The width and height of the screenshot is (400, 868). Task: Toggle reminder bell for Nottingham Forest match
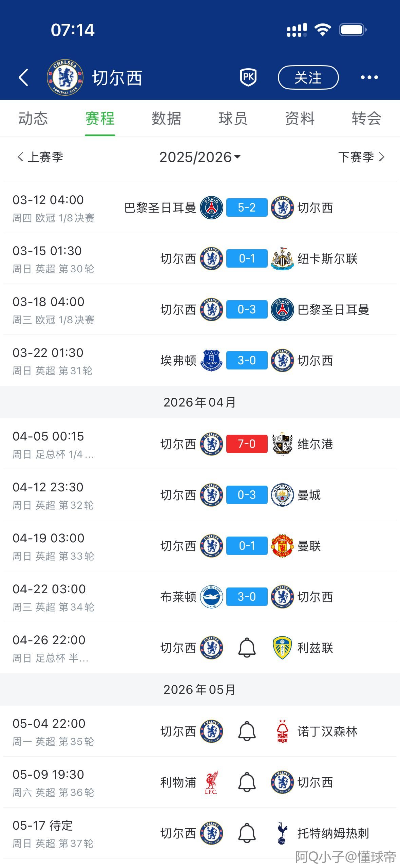(247, 731)
